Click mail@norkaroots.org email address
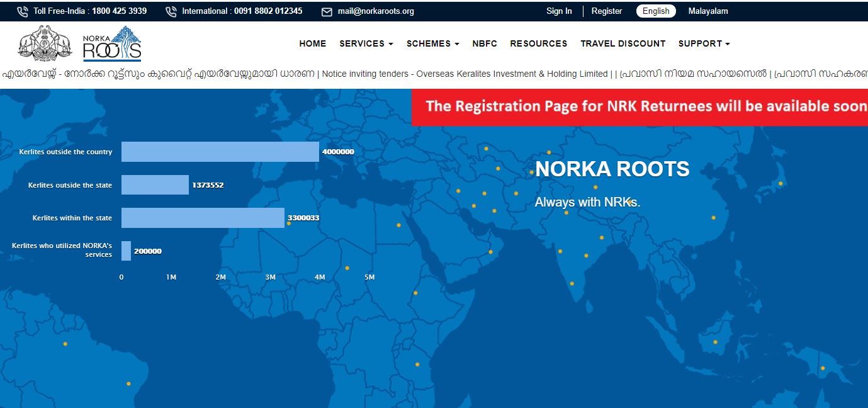The image size is (868, 408). (x=376, y=11)
